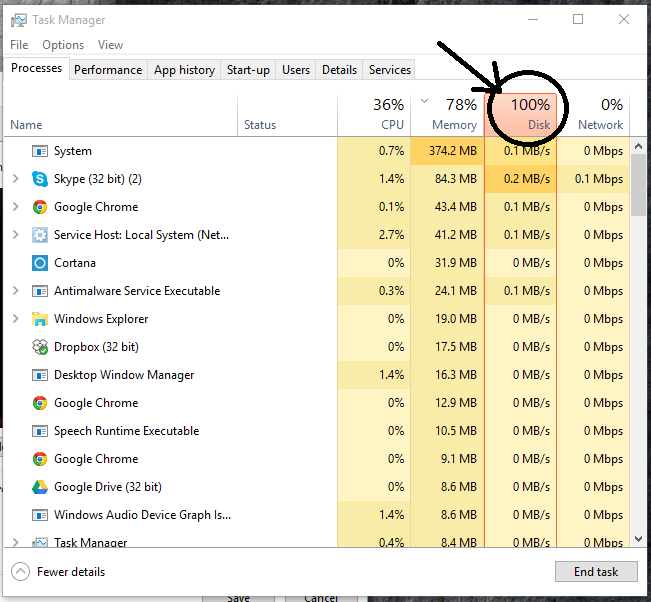This screenshot has height=602, width=651.
Task: Select the Cortana process name
Action: [75, 263]
